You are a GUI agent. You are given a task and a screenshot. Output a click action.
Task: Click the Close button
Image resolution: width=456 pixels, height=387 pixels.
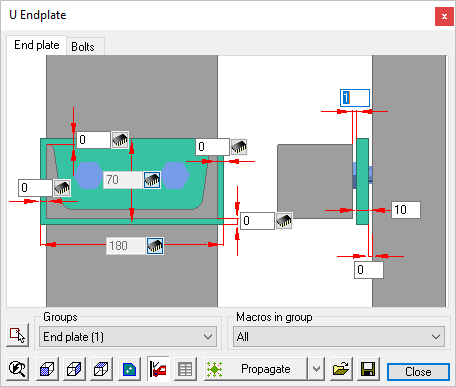point(418,372)
